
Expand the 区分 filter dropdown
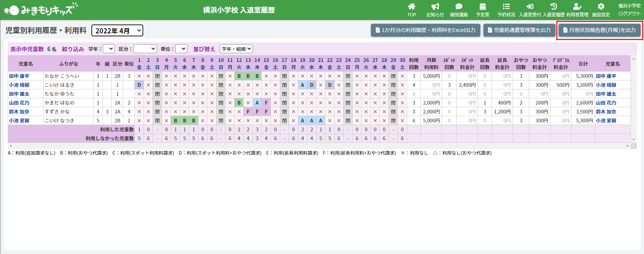coord(145,49)
